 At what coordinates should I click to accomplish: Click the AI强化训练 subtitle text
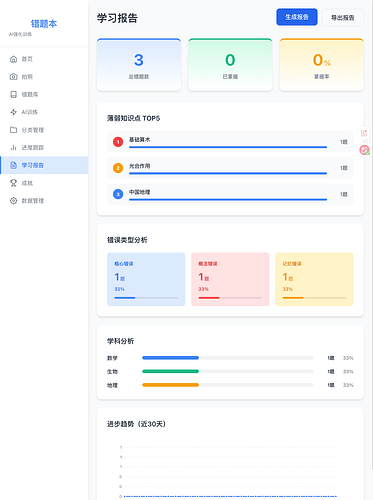(x=20, y=34)
